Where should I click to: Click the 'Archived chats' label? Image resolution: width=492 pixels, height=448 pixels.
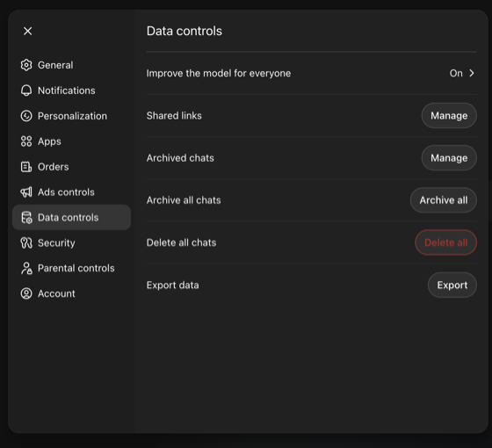pos(180,158)
